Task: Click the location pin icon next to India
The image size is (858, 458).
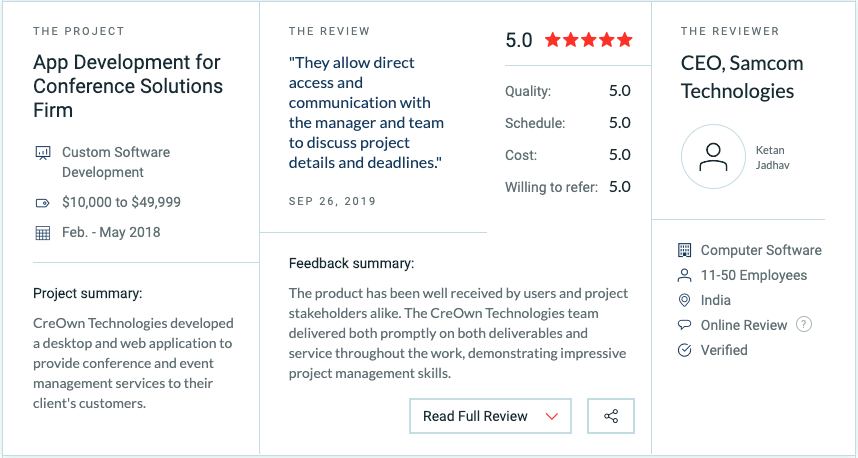Action: pyautogui.click(x=685, y=300)
